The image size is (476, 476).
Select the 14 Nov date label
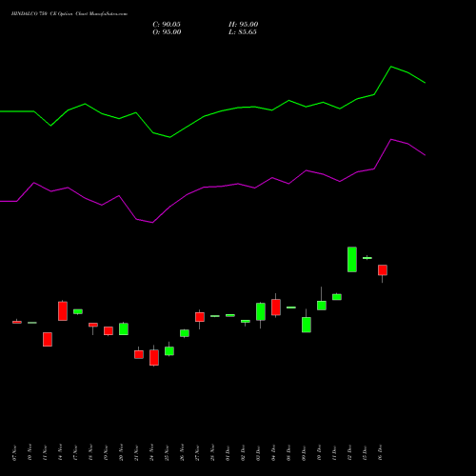[x=60, y=453]
